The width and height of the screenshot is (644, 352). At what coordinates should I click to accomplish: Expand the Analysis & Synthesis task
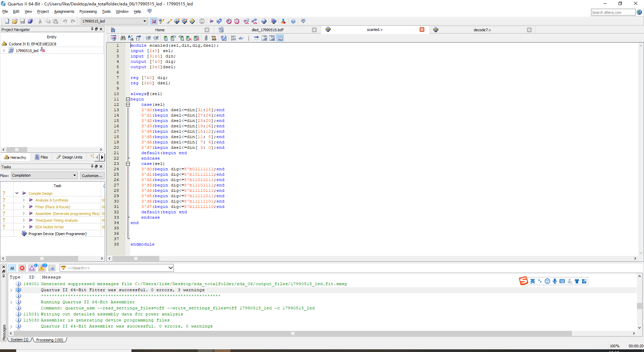click(x=24, y=200)
